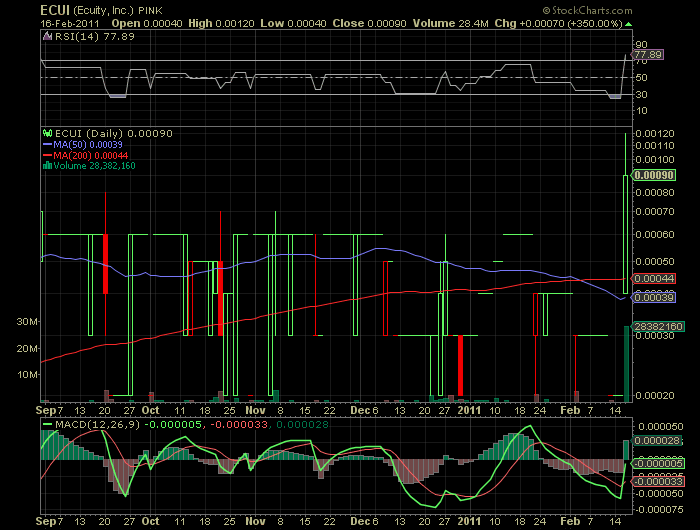The image size is (700, 530).
Task: Open the StockCharts.com watermark link
Action: [592, 10]
